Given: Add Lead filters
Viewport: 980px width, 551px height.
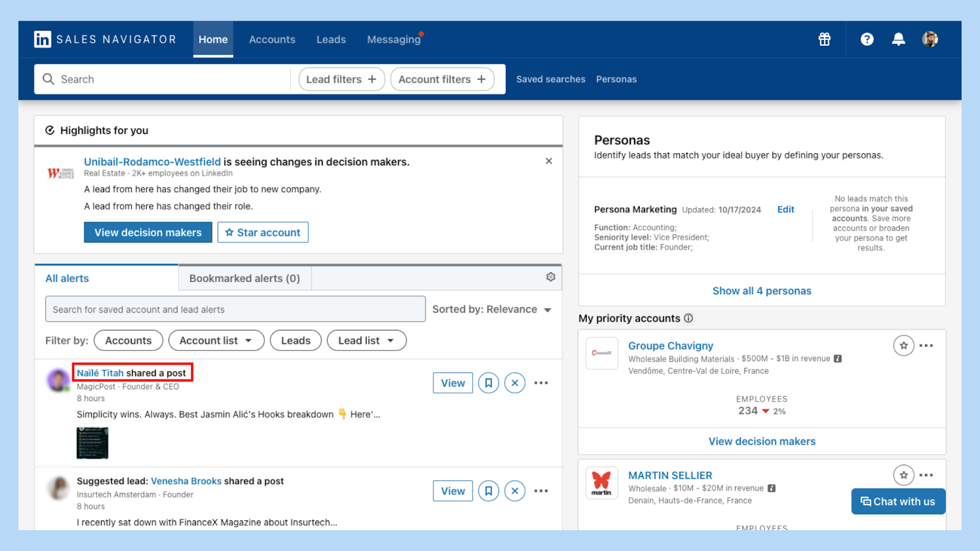Looking at the screenshot, I should click(x=341, y=79).
